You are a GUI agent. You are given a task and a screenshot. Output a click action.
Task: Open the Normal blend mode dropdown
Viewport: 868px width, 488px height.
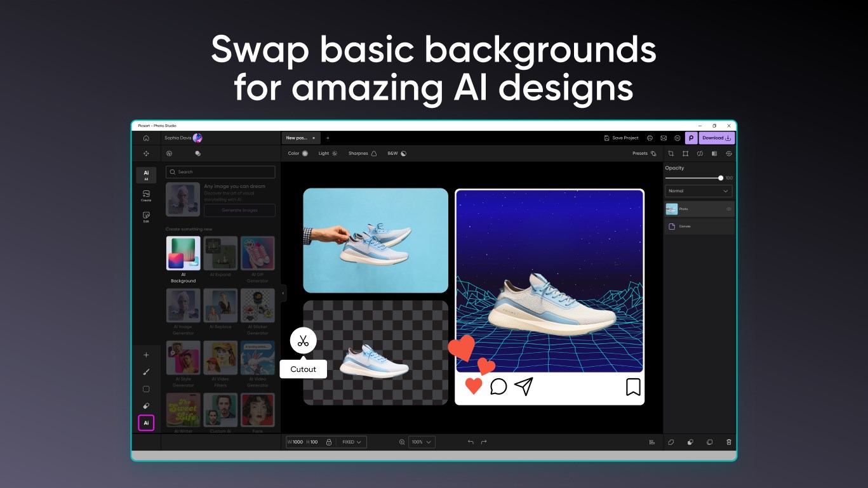pos(698,190)
